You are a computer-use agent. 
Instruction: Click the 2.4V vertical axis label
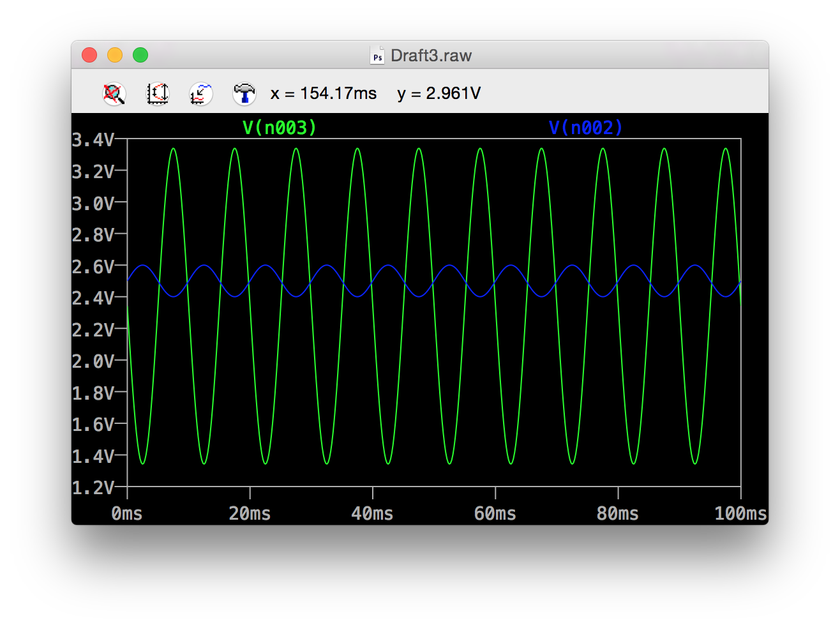93,298
